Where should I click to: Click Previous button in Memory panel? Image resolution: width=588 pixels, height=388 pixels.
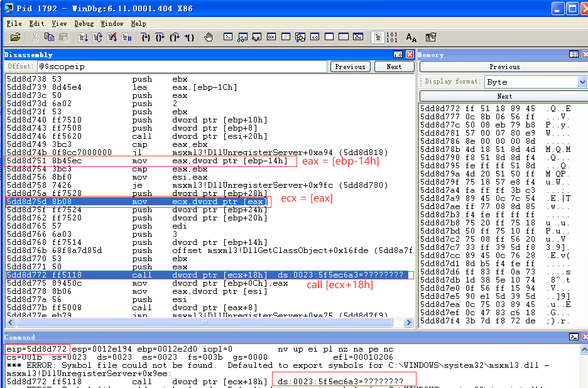[504, 67]
